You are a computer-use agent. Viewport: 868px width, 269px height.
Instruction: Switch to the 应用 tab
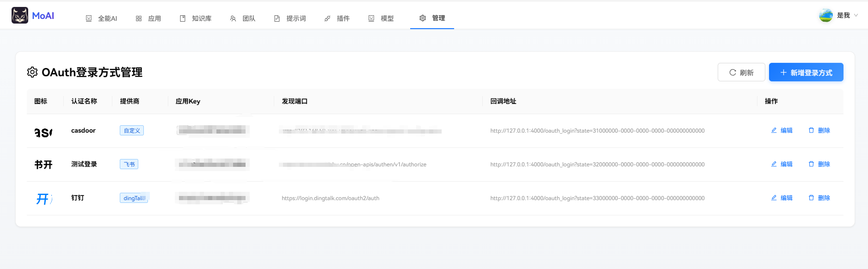point(148,18)
